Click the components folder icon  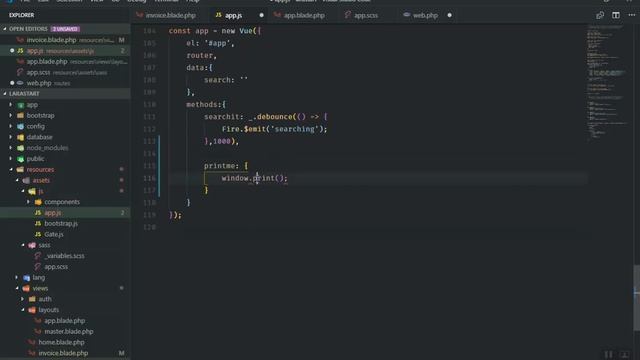coord(38,202)
